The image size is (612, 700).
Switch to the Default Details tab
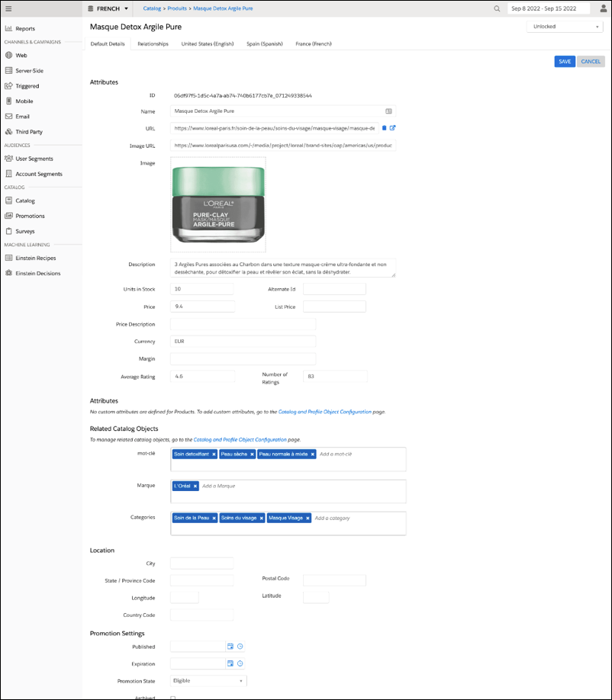tap(108, 43)
